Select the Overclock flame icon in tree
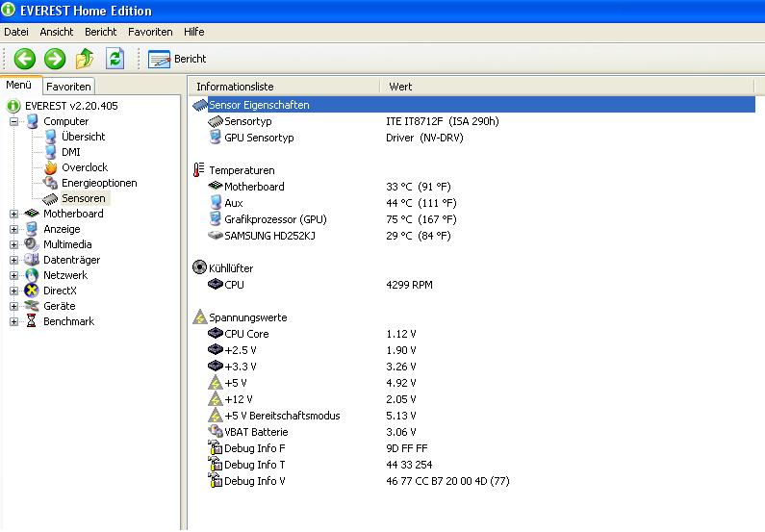This screenshot has height=532, width=765. coord(51,167)
